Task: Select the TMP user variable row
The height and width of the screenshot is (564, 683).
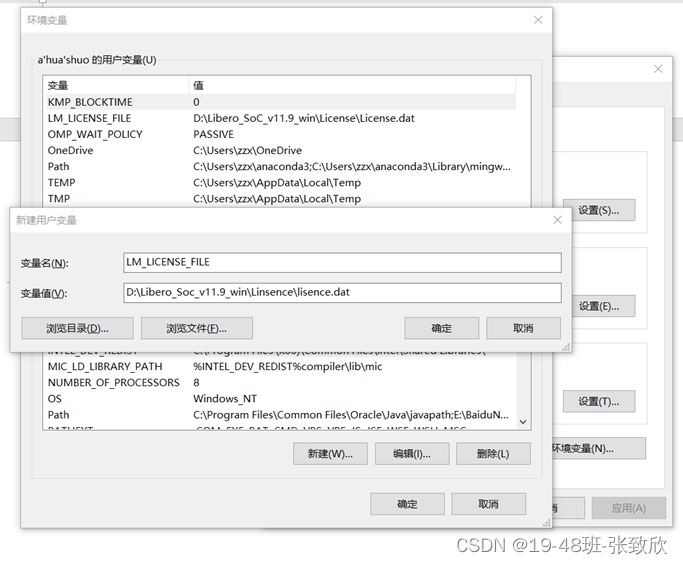Action: point(281,199)
